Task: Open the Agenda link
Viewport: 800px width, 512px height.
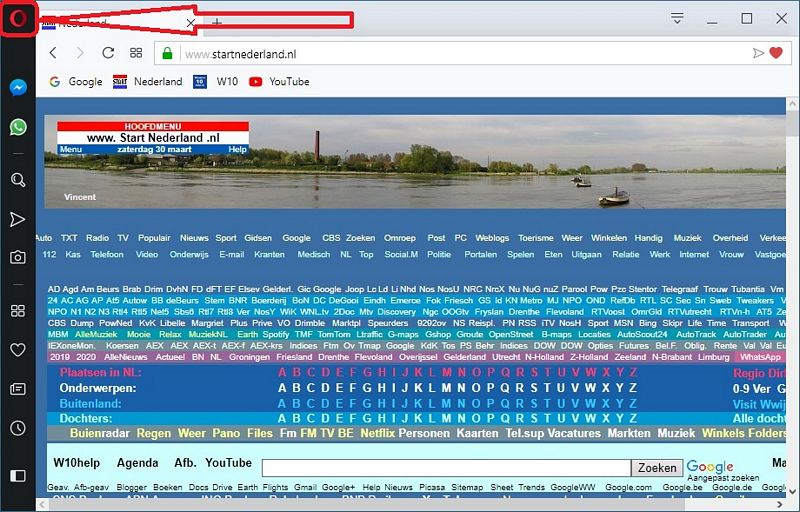Action: 137,463
